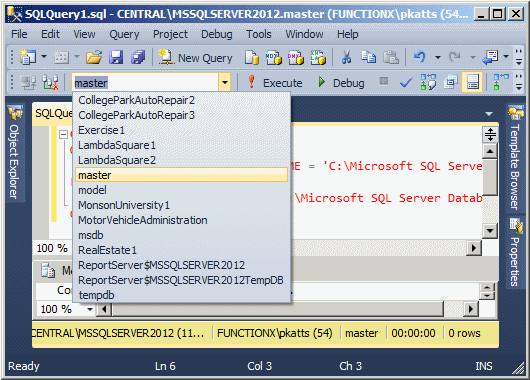Select model from database list

182,190
